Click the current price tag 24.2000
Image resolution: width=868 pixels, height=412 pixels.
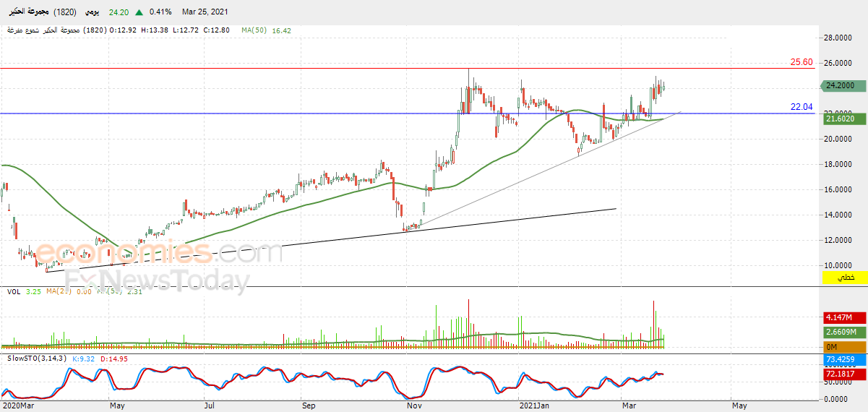(x=843, y=85)
